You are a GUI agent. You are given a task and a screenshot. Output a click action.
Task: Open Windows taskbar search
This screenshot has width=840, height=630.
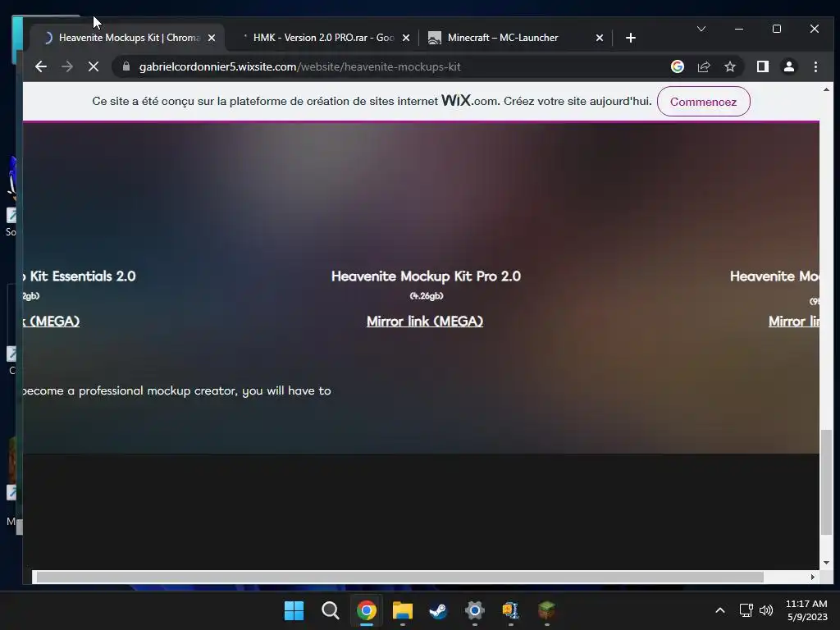(x=330, y=610)
